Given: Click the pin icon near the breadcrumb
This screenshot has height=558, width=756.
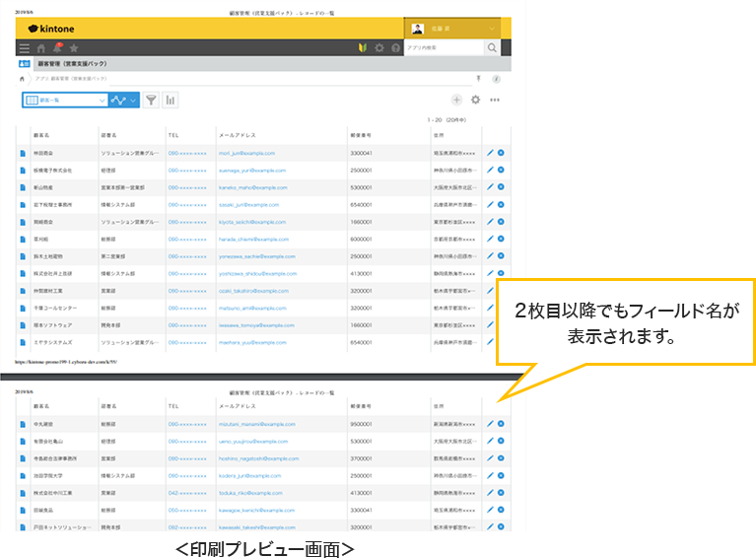Looking at the screenshot, I should 478,79.
